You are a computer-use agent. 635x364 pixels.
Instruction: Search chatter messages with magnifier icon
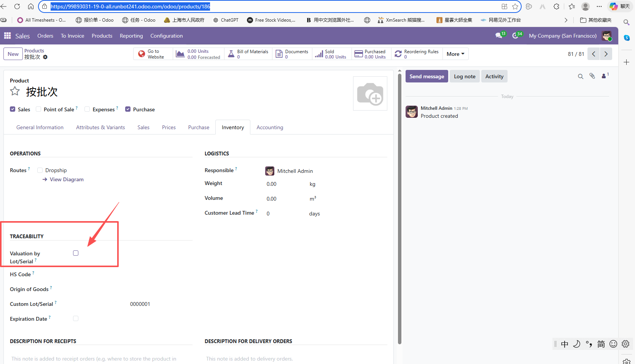coord(580,76)
